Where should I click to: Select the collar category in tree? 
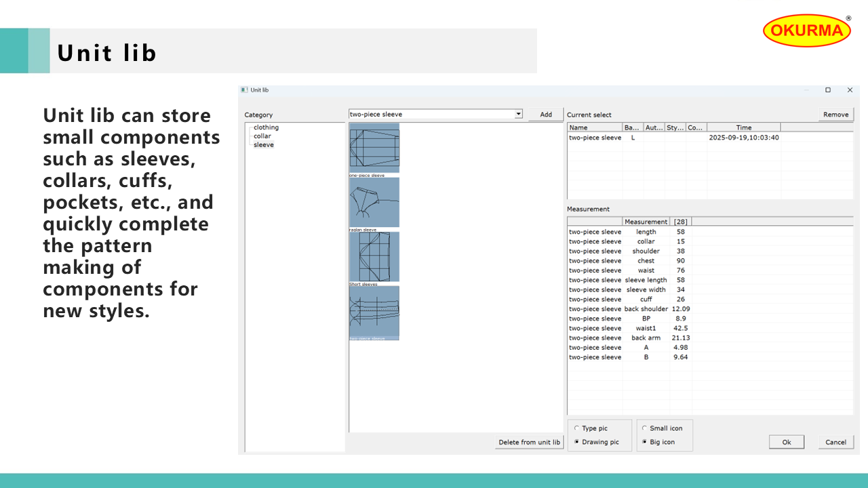(x=262, y=136)
